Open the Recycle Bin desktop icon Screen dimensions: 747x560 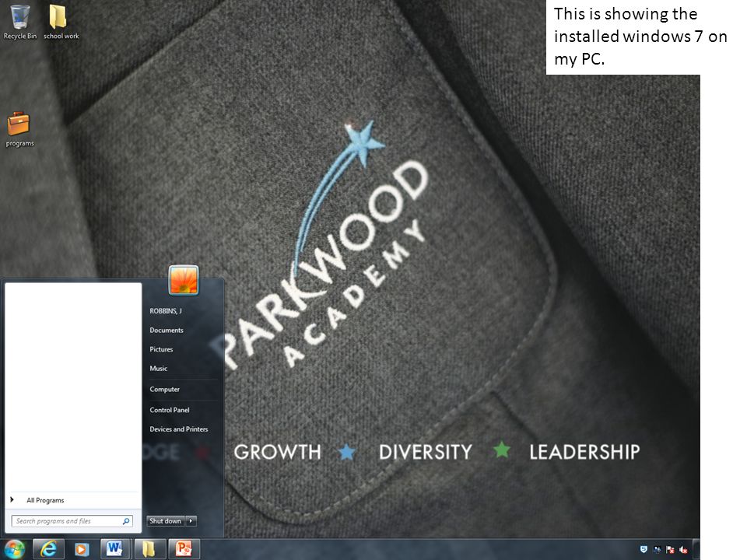tap(20, 22)
